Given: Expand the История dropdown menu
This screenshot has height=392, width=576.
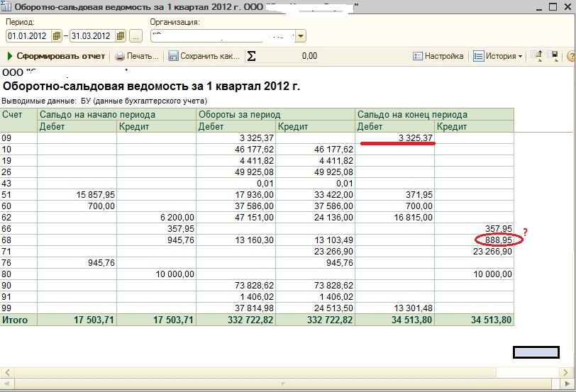Looking at the screenshot, I should point(498,56).
